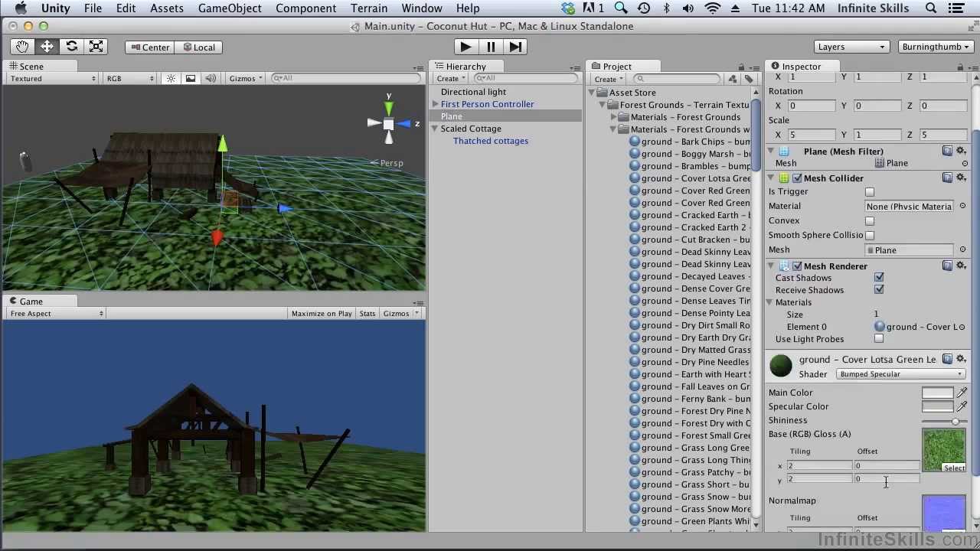
Task: Click the Hierarchy Create button
Action: coord(450,79)
